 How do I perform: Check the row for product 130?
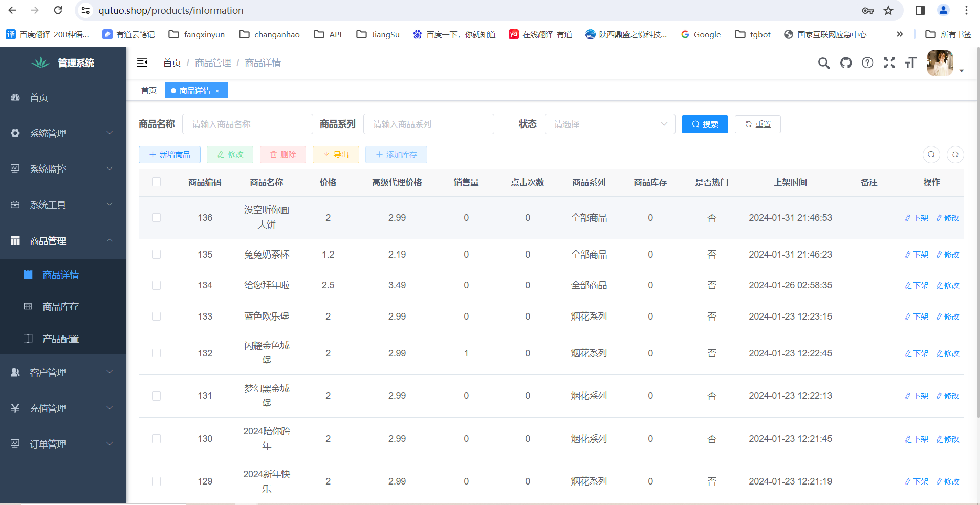(x=157, y=439)
